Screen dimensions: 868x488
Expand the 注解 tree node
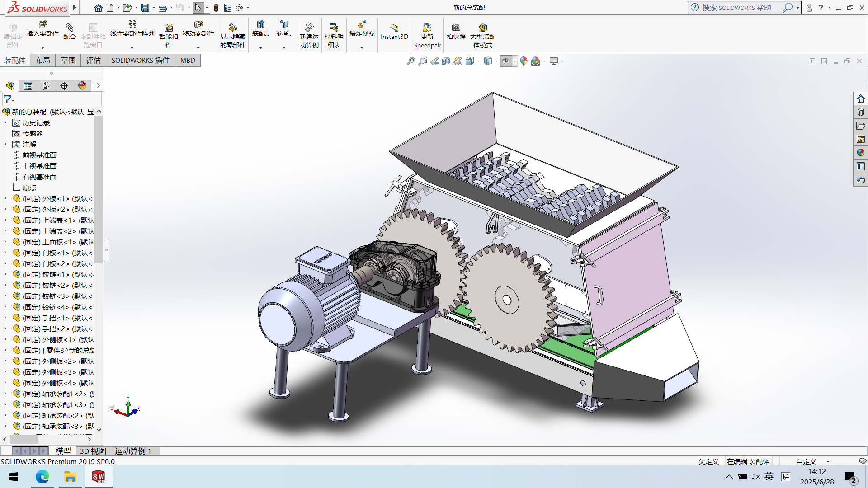tap(5, 144)
